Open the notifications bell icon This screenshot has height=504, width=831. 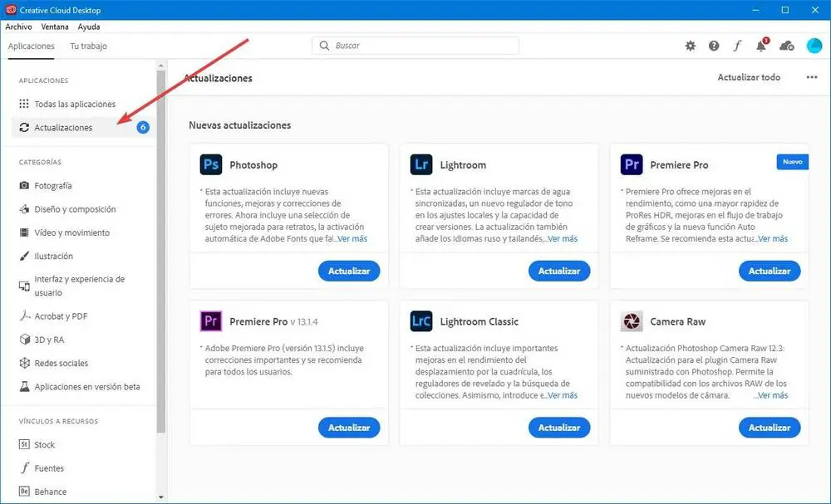[x=761, y=45]
